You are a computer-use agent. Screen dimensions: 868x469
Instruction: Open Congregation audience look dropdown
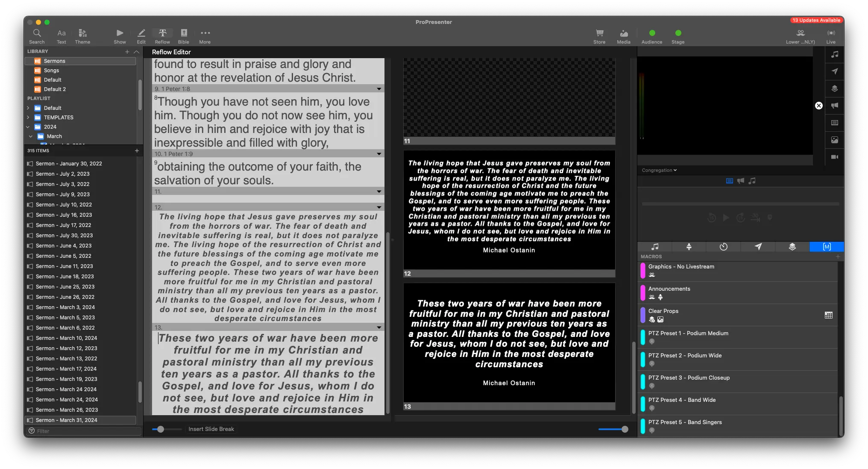(x=659, y=170)
